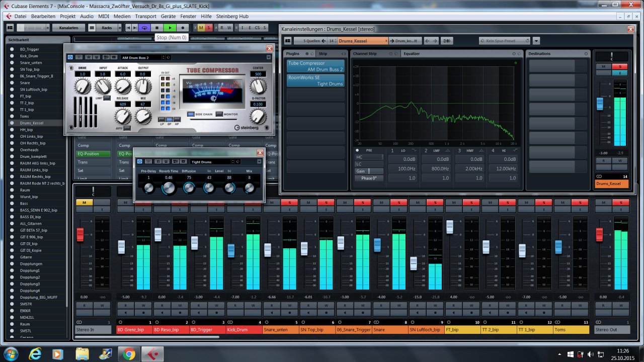Viewport: 644px width, 362px height.
Task: Open Google Chrome from the taskbar
Action: pyautogui.click(x=128, y=354)
